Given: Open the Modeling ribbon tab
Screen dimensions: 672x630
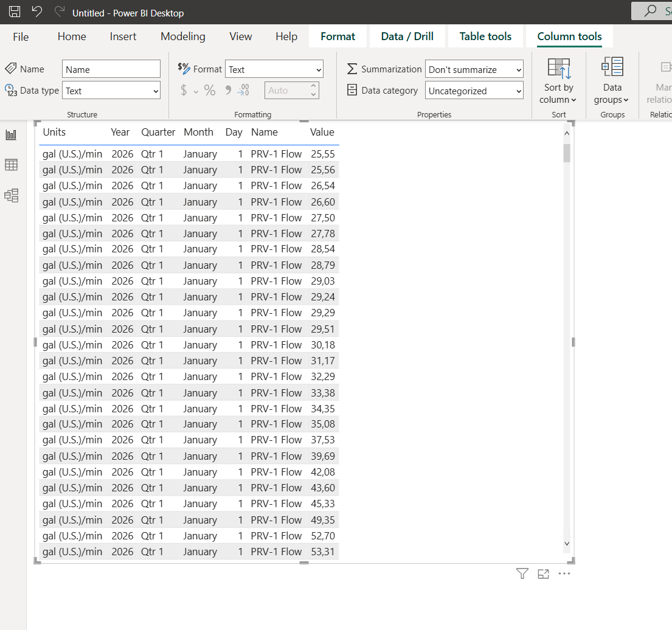Looking at the screenshot, I should (x=183, y=36).
